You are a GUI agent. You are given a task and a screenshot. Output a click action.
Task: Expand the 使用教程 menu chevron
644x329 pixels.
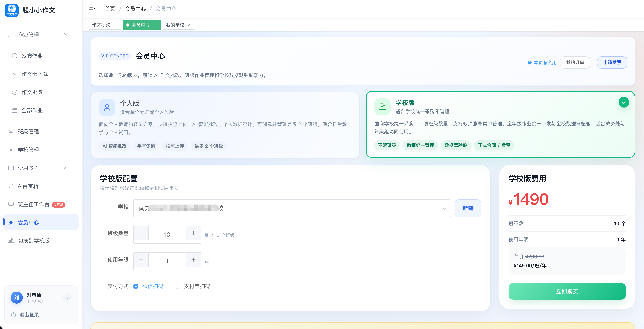(64, 168)
